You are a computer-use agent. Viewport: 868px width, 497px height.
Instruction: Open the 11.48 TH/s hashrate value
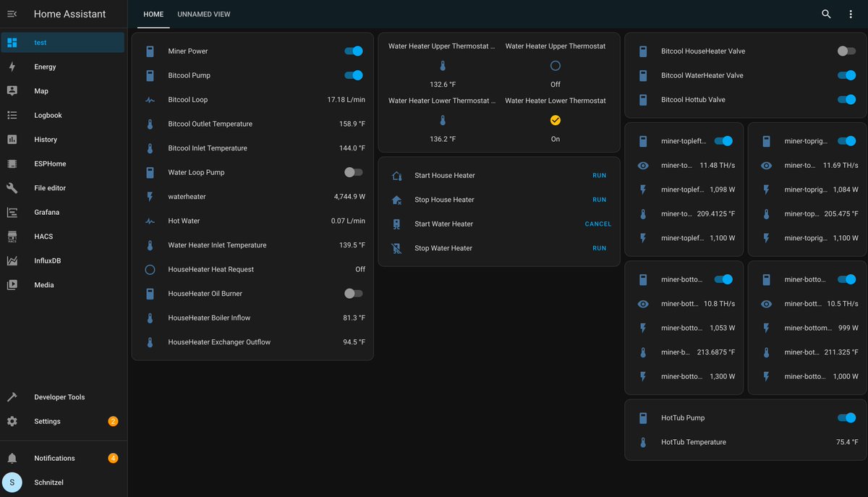coord(718,166)
